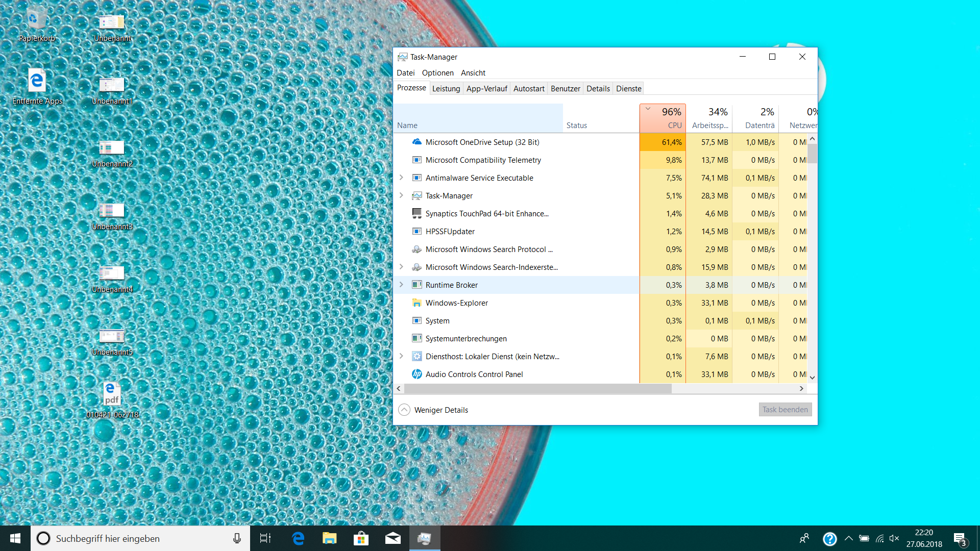
Task: Show hidden tray icons chevron
Action: click(x=849, y=538)
